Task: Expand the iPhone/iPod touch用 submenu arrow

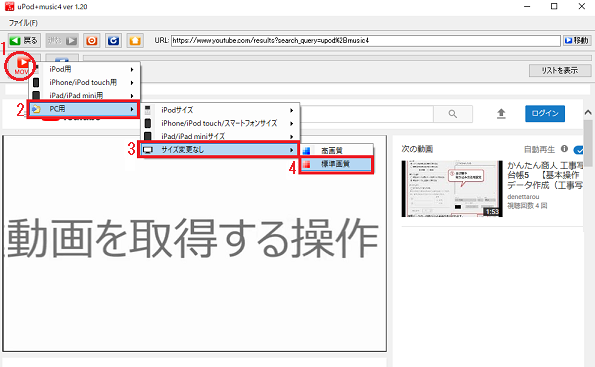Action: [x=132, y=83]
